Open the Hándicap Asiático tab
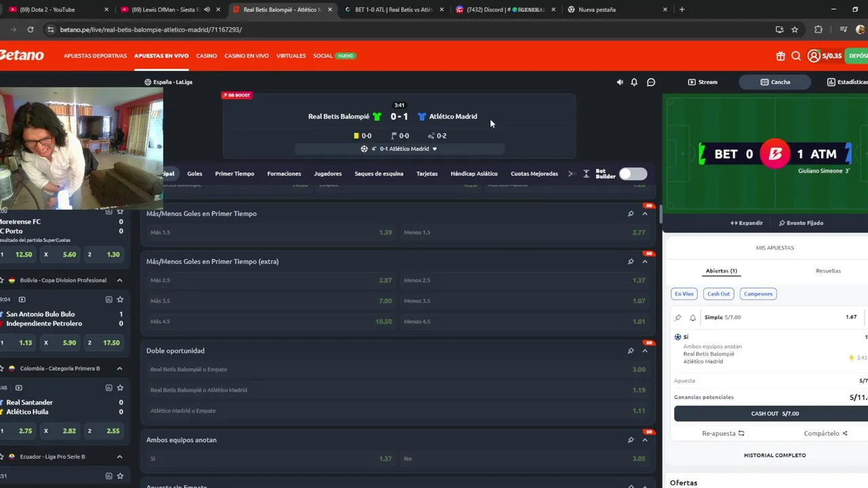868x488 pixels. point(474,174)
